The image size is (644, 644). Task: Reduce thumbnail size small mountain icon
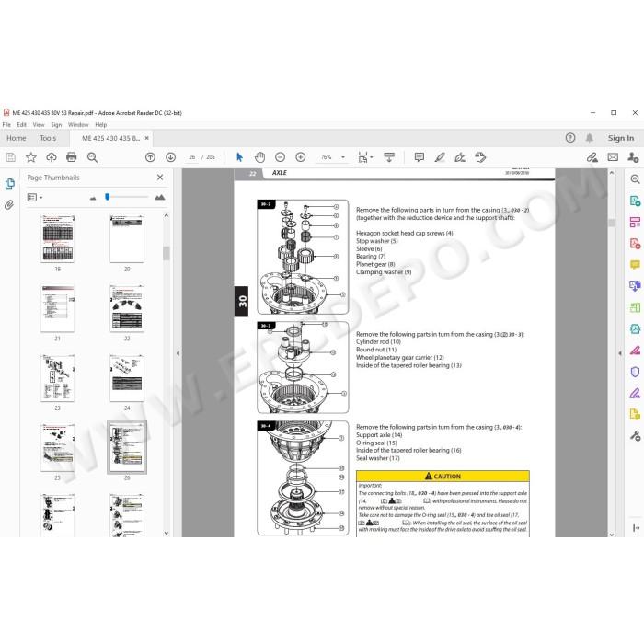(x=93, y=198)
